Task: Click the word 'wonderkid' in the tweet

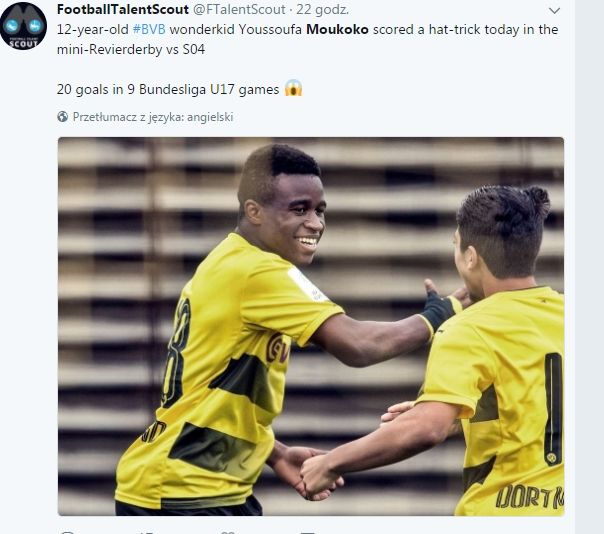Action: pos(201,29)
